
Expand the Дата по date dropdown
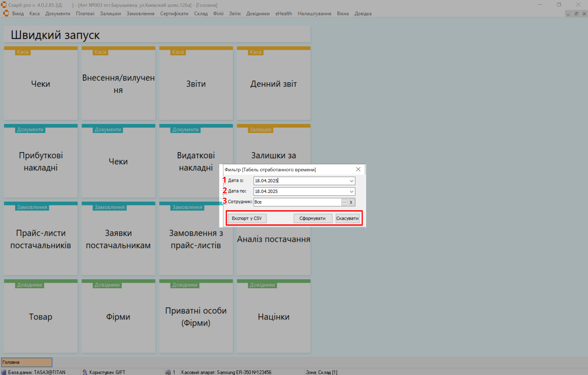352,191
